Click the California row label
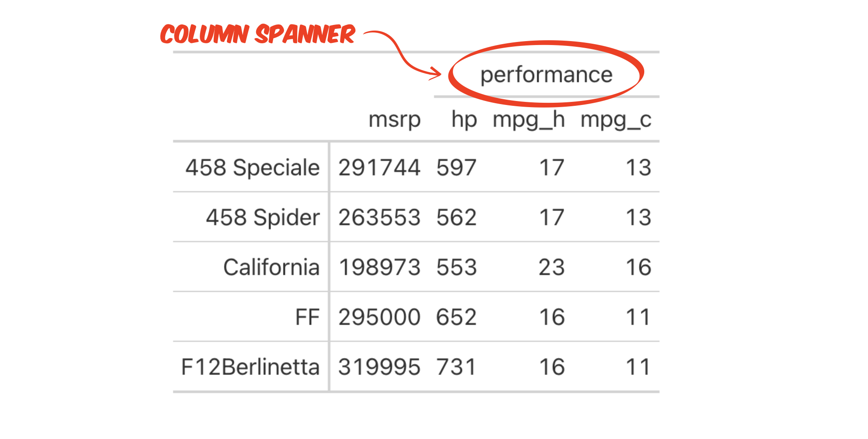This screenshot has height=439, width=868. point(271,267)
